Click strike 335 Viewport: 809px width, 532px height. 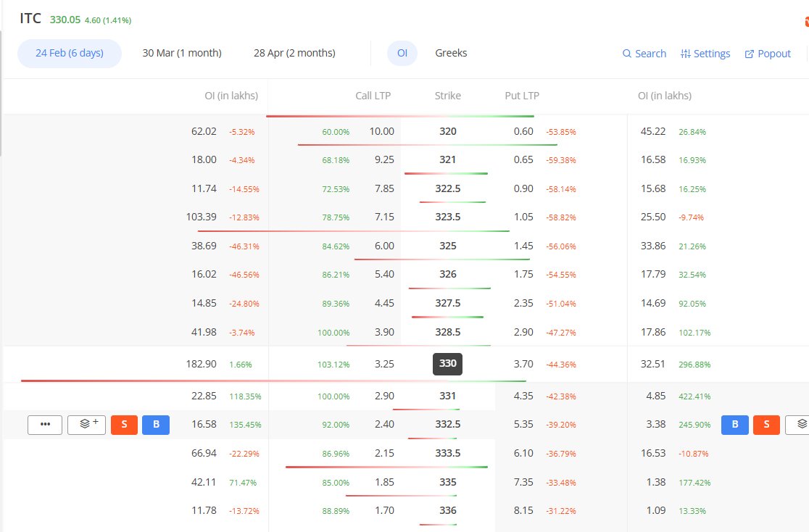448,483
